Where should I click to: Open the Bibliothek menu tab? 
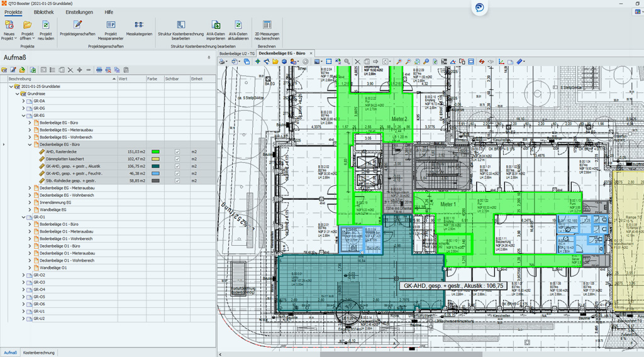(43, 12)
